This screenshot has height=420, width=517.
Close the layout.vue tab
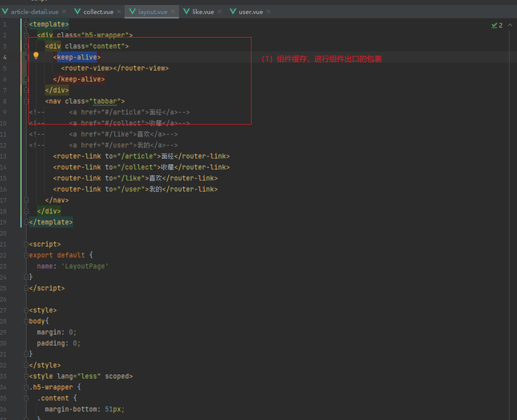coord(173,11)
